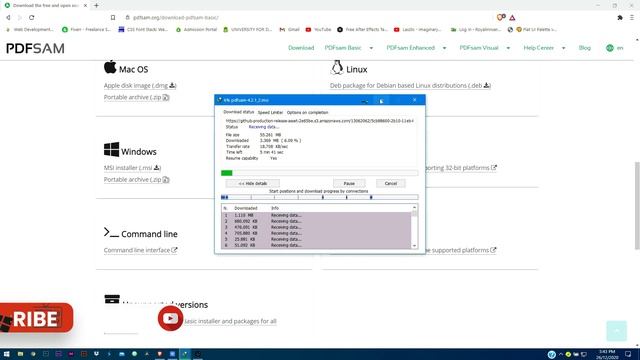Expand PDFsam Enhanced dropdown arrow
Viewport: 640px width, 360px height.
(x=444, y=48)
